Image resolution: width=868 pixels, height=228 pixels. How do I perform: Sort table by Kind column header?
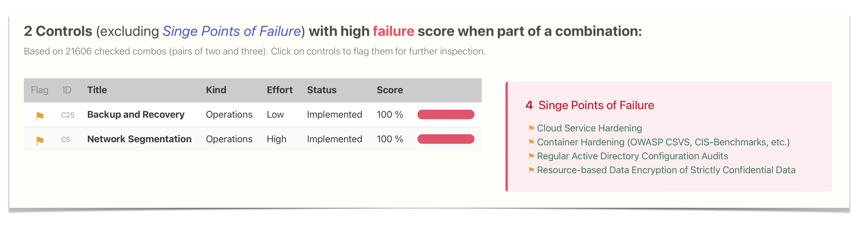(216, 90)
